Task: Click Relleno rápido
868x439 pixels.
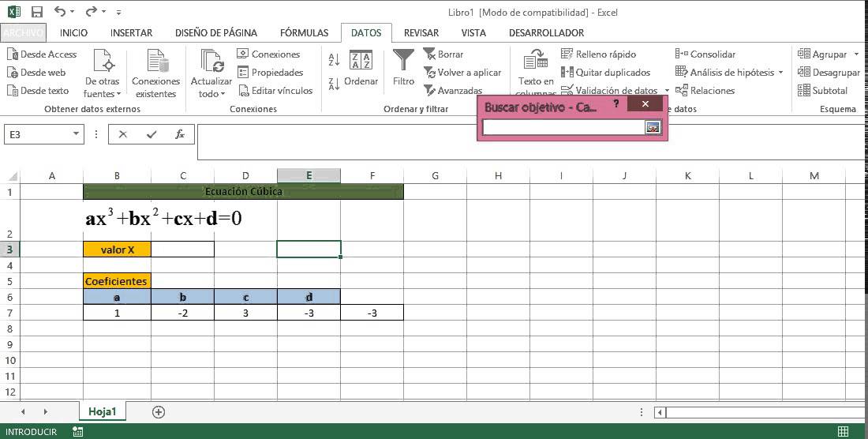Action: pos(598,54)
